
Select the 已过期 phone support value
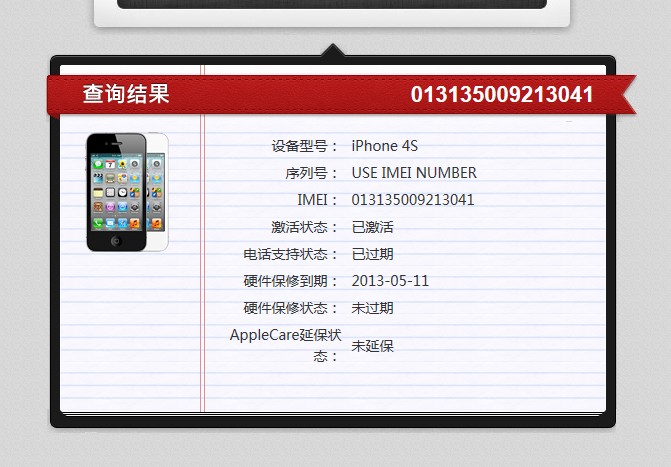click(372, 254)
